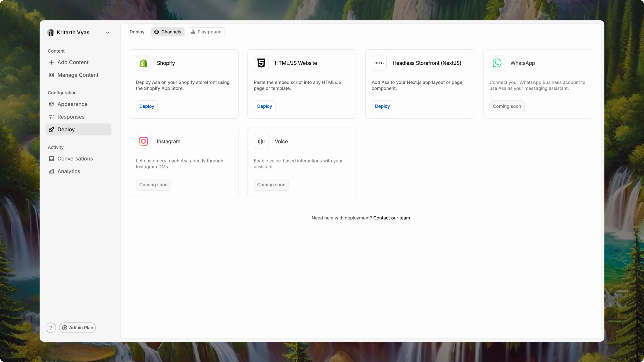644x362 pixels.
Task: Click the globe icon on the Channels tab
Action: click(x=156, y=32)
